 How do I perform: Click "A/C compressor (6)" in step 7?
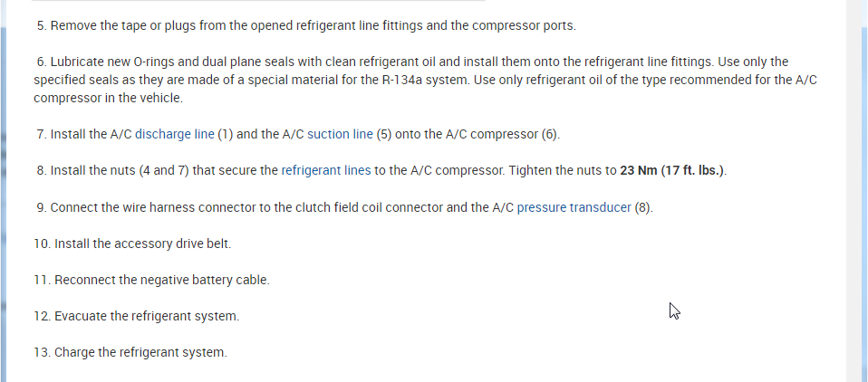506,134
